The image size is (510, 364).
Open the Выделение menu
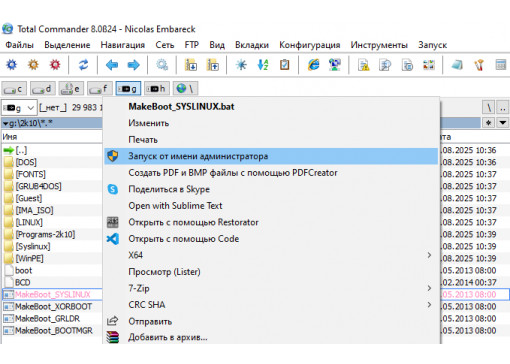coord(67,45)
